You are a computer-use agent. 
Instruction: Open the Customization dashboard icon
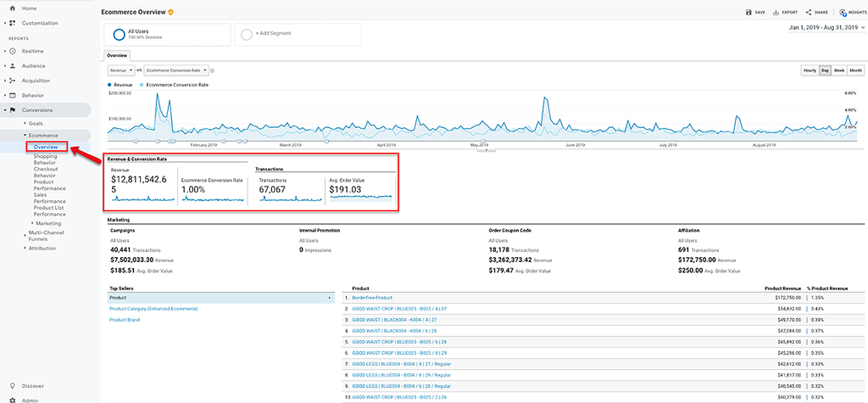pos(12,23)
